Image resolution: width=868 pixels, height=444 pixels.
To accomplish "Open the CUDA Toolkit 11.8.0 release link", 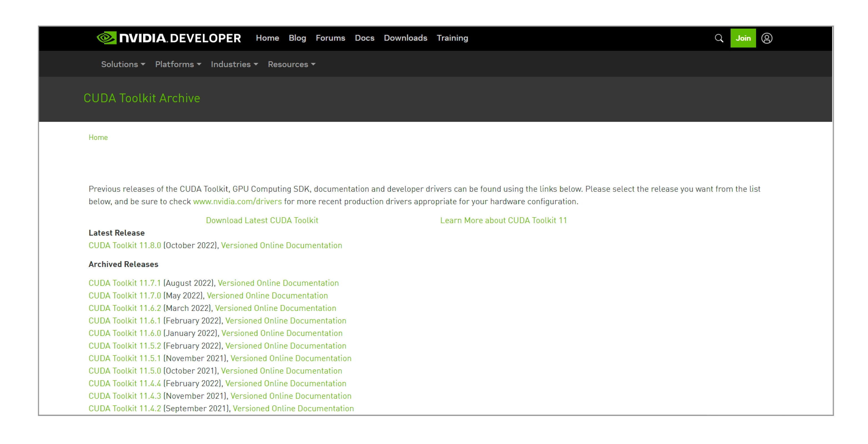I will tap(125, 245).
